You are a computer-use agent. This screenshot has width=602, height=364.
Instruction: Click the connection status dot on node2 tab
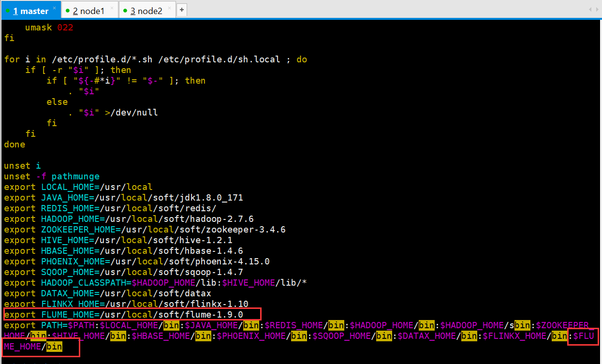(x=125, y=10)
